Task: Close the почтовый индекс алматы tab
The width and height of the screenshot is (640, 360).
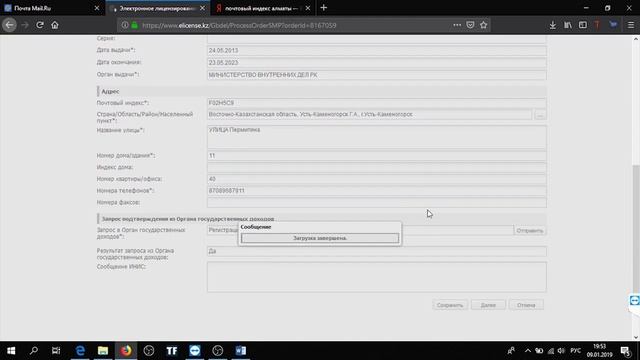Action: tap(308, 8)
